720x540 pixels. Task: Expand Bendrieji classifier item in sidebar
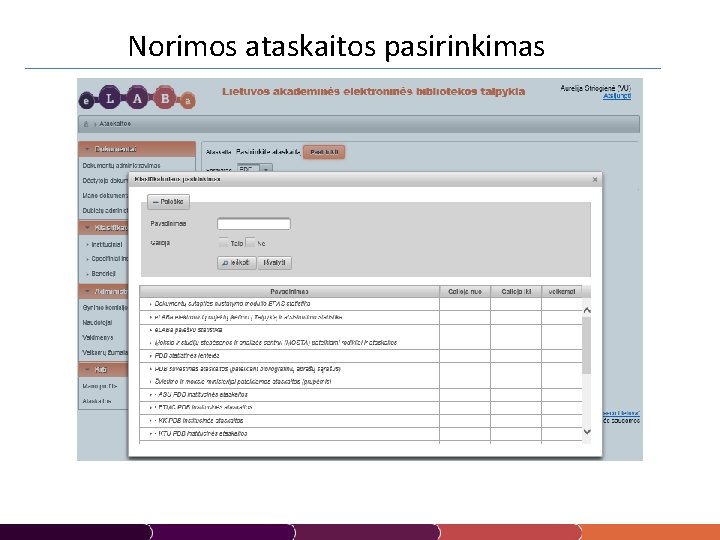coord(103,274)
